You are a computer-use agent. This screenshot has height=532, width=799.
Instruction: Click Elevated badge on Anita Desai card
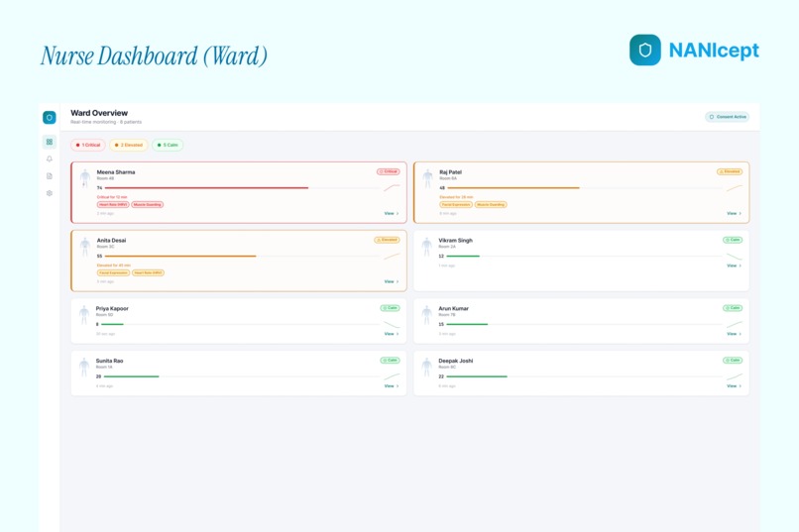[388, 240]
